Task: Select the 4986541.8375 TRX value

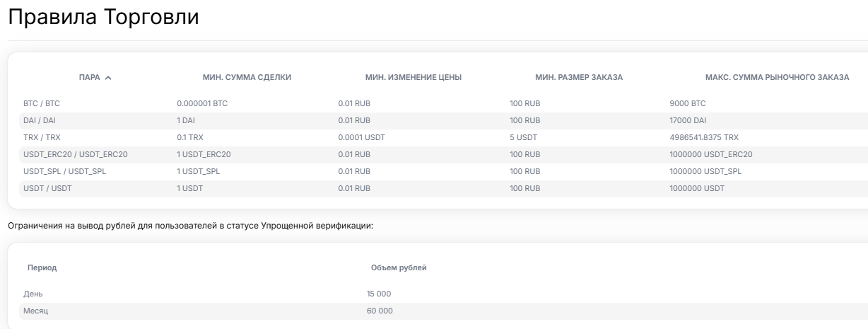Action: [x=708, y=137]
